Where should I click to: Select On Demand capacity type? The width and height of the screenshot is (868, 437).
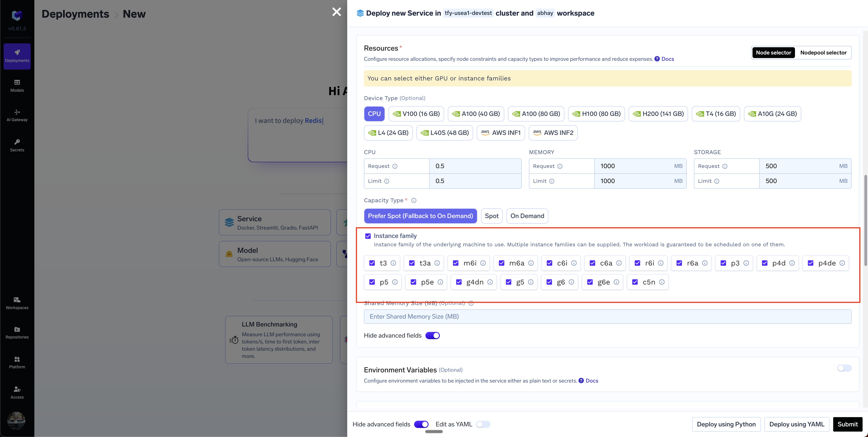(x=527, y=216)
